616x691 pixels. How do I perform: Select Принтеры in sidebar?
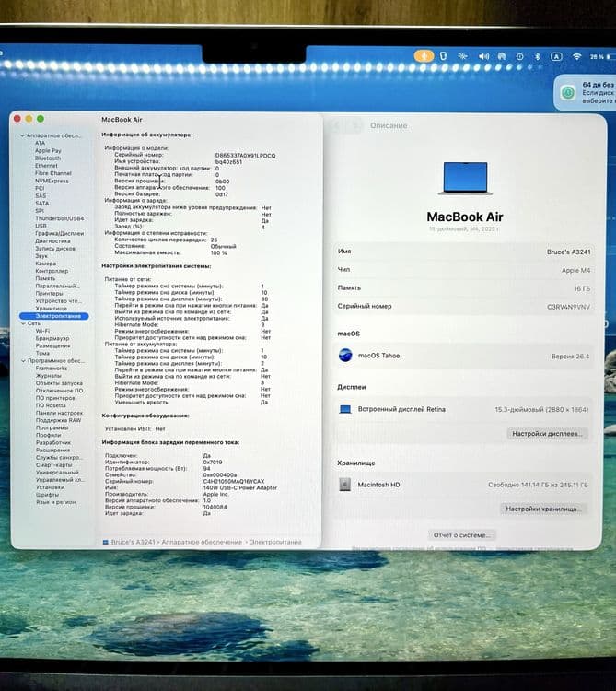(50, 293)
